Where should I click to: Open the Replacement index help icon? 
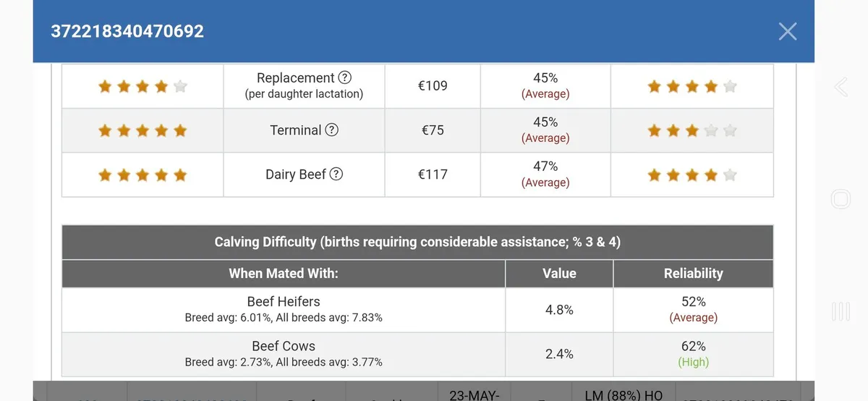pos(345,78)
